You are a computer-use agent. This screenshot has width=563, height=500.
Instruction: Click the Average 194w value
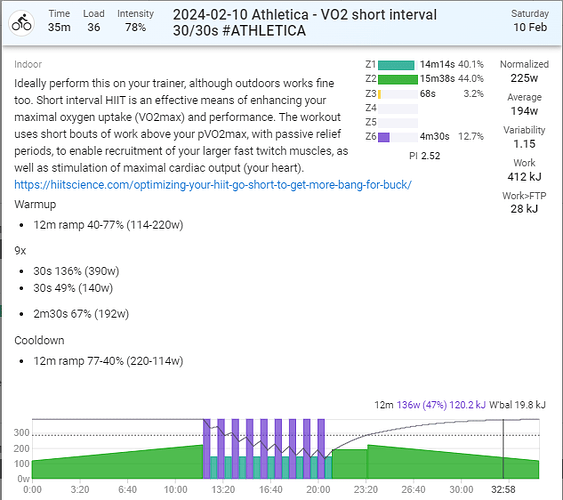pos(524,111)
